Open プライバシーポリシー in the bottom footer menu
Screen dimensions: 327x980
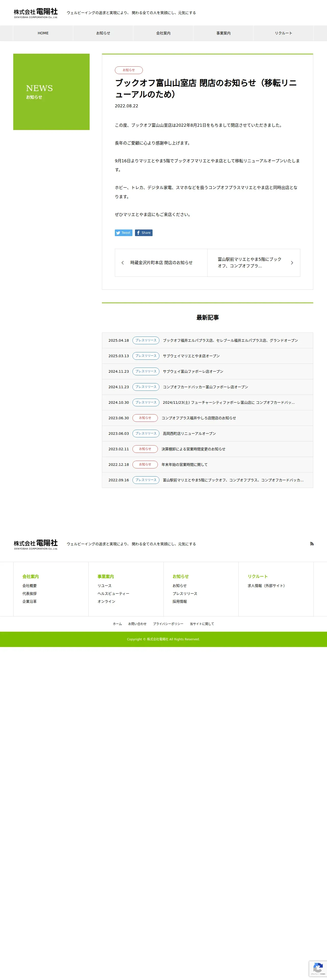[x=168, y=624]
